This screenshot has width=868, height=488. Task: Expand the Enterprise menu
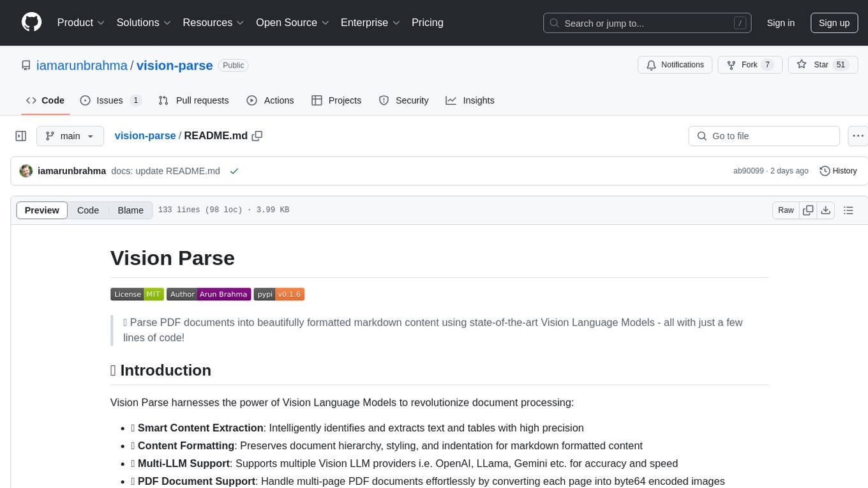pos(370,22)
